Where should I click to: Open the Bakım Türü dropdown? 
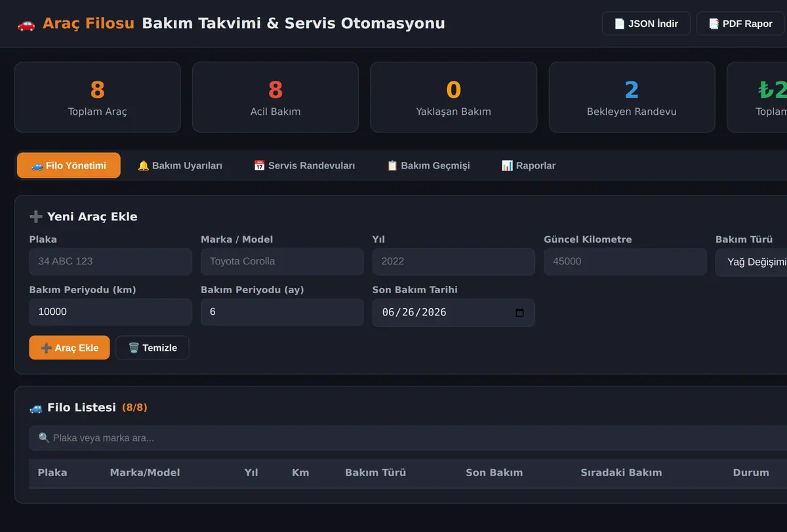(752, 262)
